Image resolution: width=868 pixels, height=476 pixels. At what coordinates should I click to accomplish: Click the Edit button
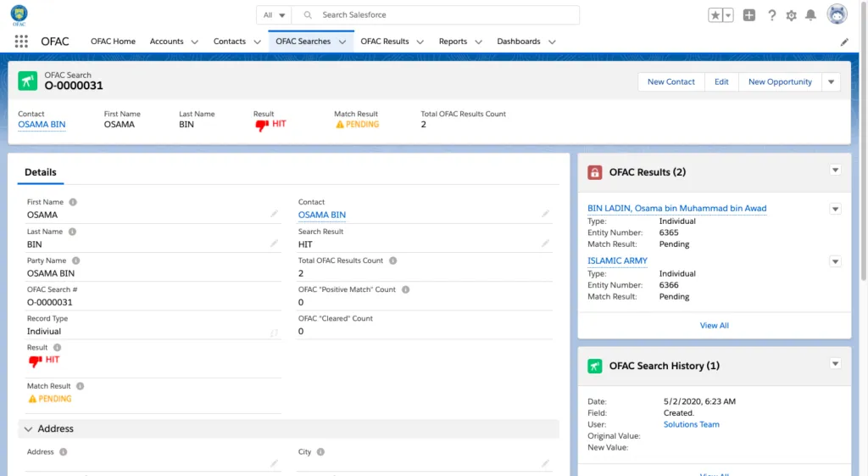721,82
